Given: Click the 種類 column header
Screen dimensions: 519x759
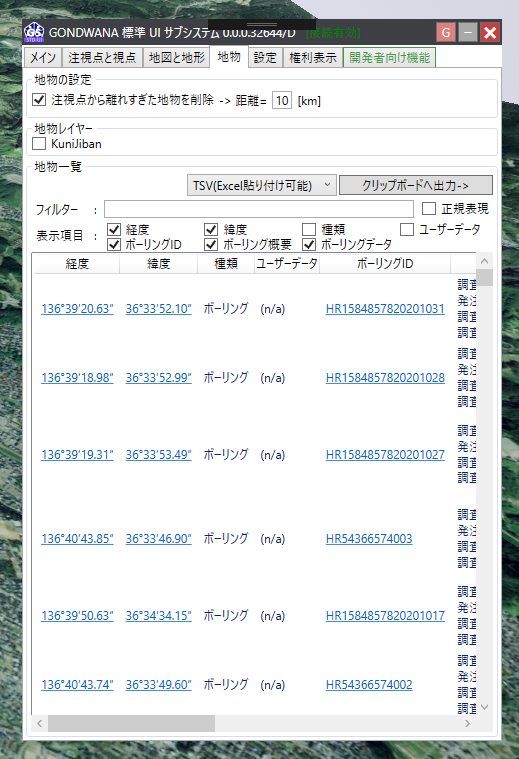Looking at the screenshot, I should (x=226, y=264).
